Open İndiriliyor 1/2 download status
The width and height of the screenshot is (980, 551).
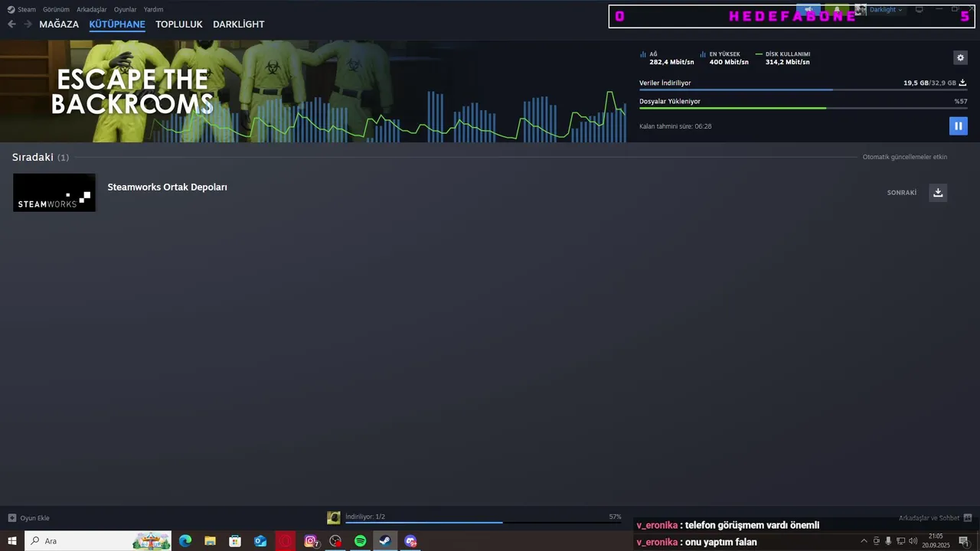click(x=365, y=517)
